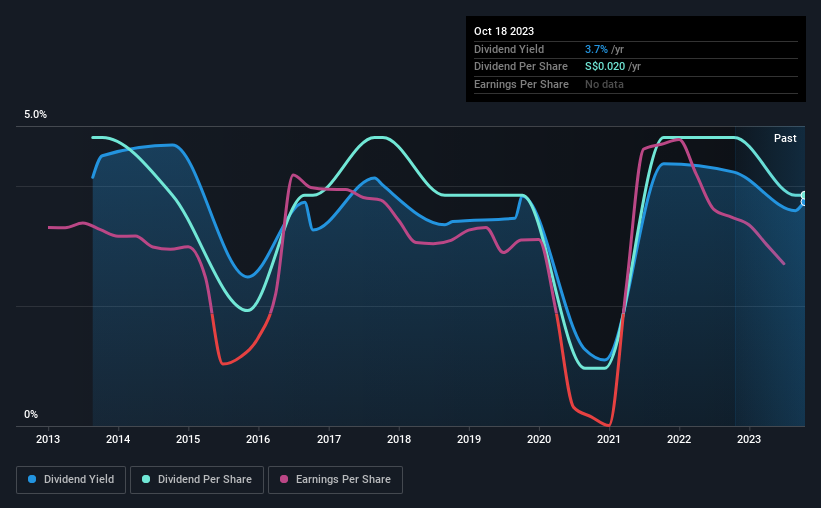
Task: Click the 2022 x-axis label
Action: click(x=679, y=439)
